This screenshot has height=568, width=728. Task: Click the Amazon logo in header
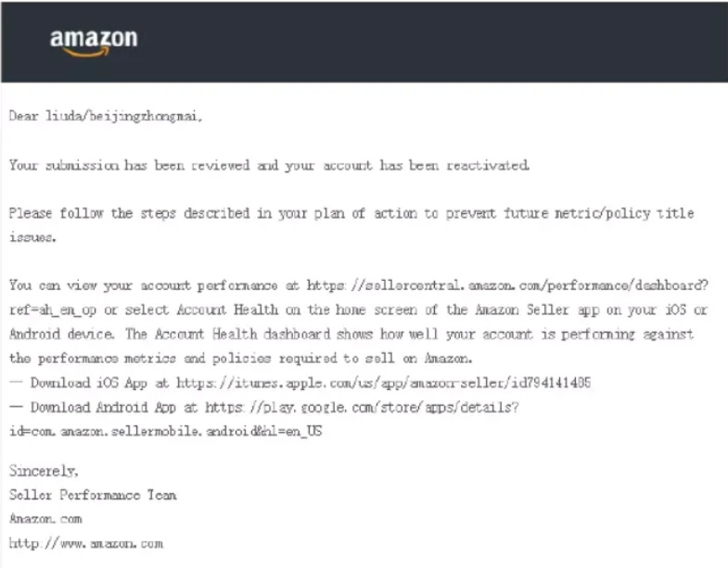pyautogui.click(x=94, y=43)
